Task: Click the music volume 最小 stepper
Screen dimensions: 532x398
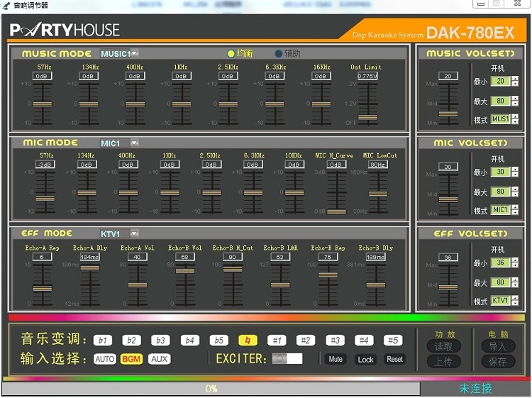Action: pos(515,81)
